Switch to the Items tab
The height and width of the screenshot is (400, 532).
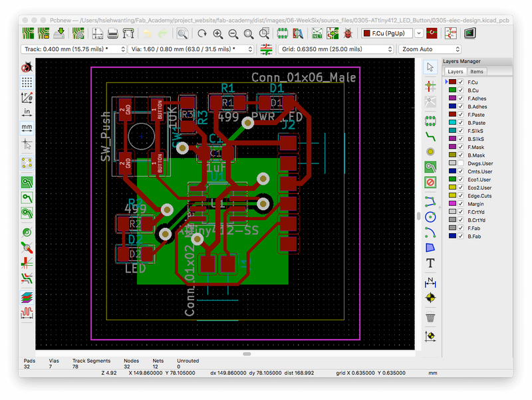(x=477, y=71)
